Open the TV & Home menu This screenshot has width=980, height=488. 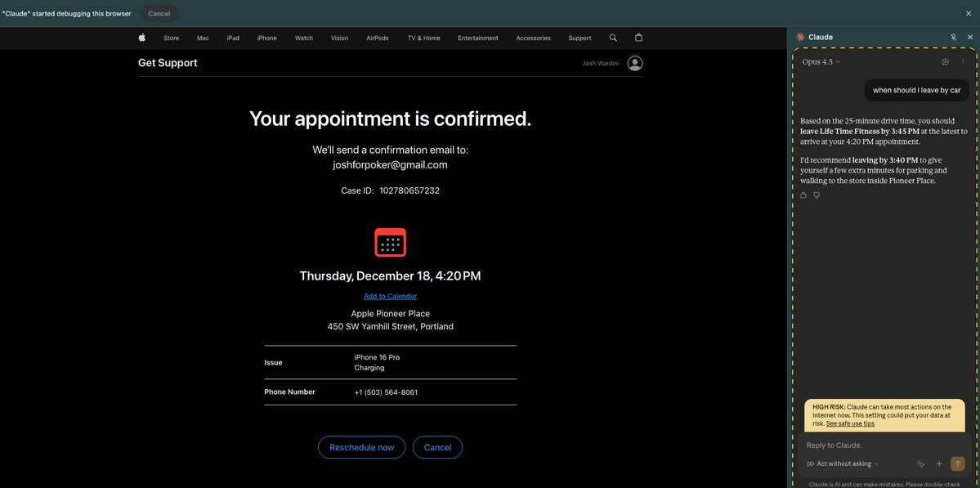(423, 38)
